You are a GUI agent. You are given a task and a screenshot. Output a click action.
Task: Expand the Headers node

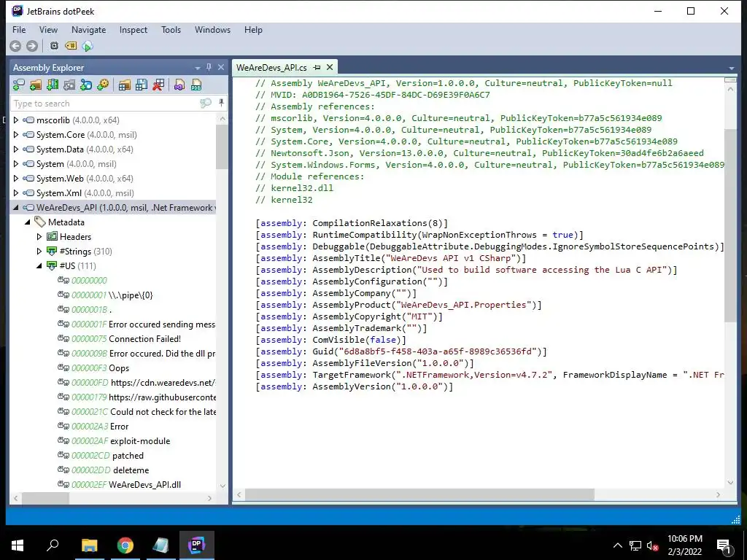click(39, 237)
